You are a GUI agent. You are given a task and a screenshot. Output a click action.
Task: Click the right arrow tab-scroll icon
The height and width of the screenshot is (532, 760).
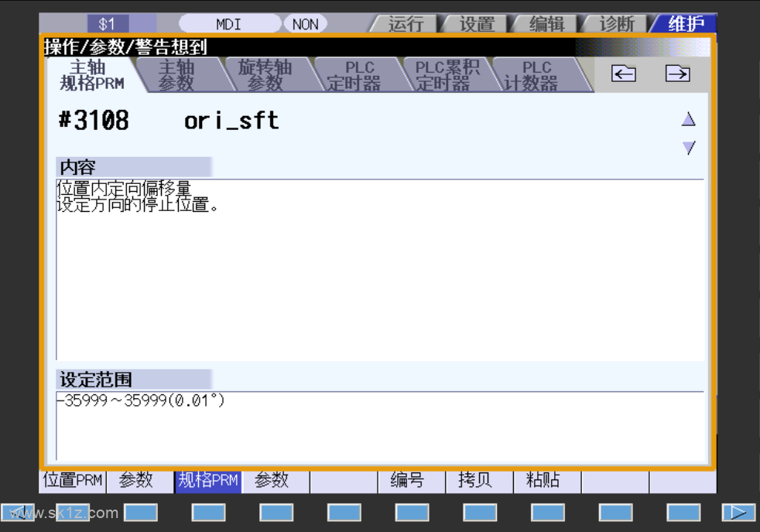[678, 74]
